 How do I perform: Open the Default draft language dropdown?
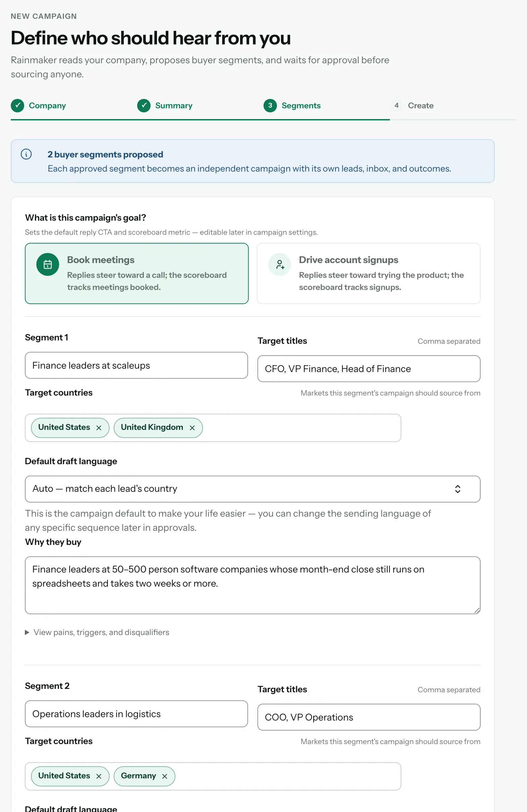pos(253,489)
